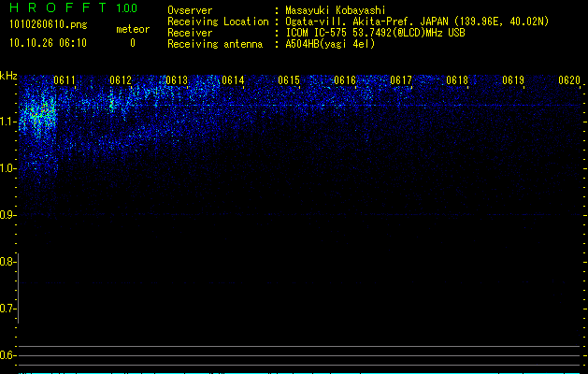This screenshot has height=374, width=588.
Task: Click the A504HB(yagi 4el) antenna text
Action: tap(330, 44)
